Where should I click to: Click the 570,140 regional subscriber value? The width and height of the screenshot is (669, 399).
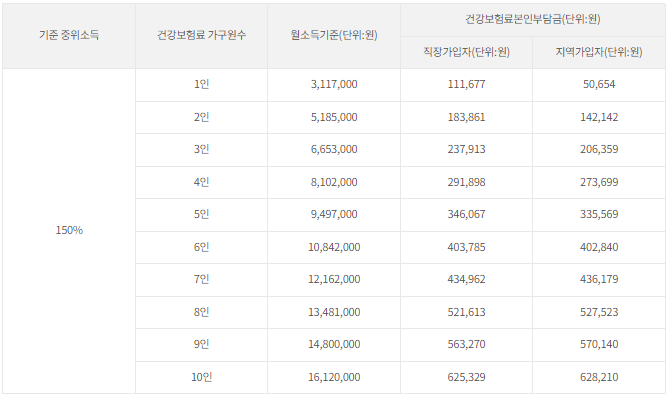point(599,344)
